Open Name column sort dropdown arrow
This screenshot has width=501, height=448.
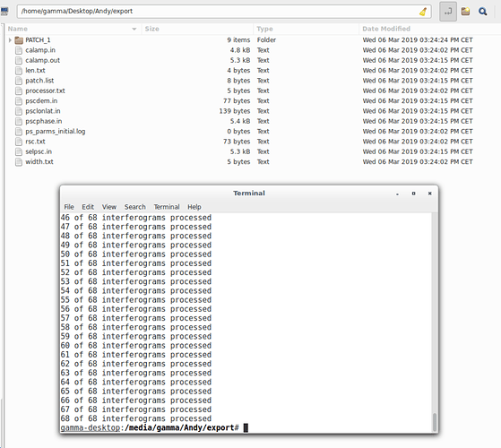click(134, 29)
